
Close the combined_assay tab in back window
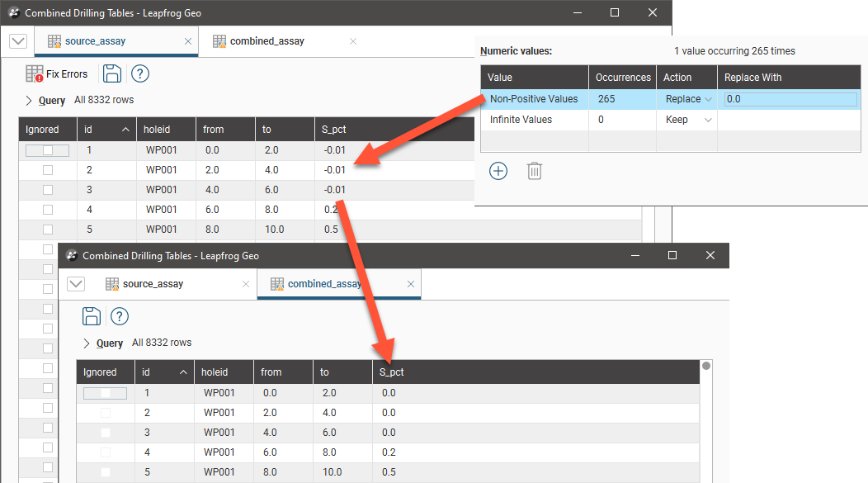352,41
